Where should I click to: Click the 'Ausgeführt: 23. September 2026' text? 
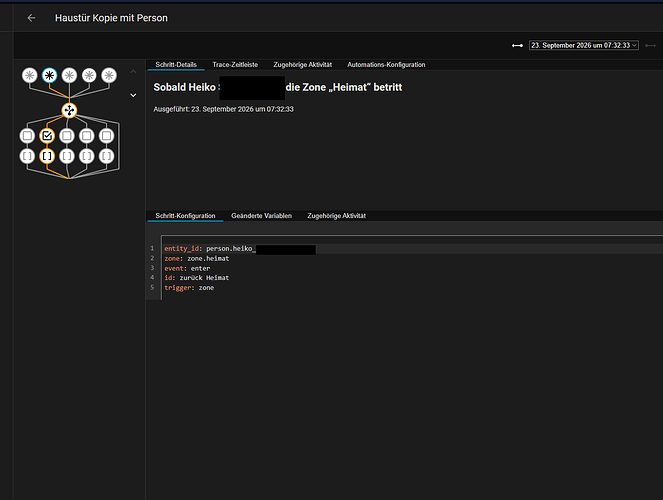(223, 109)
